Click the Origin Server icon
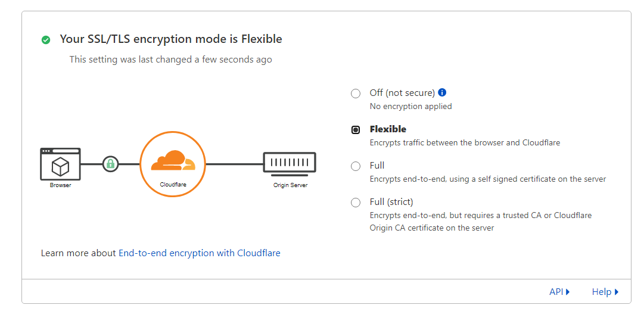Screen dimensions: 644x311 [290, 163]
